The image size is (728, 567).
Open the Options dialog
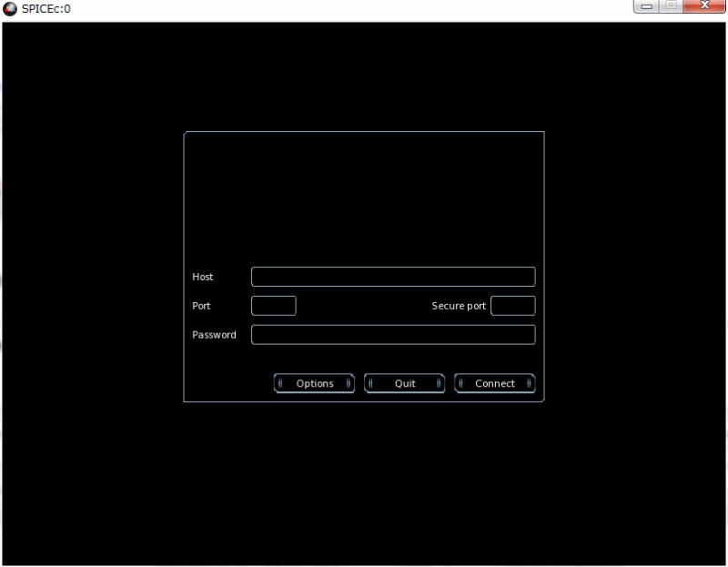coord(315,383)
